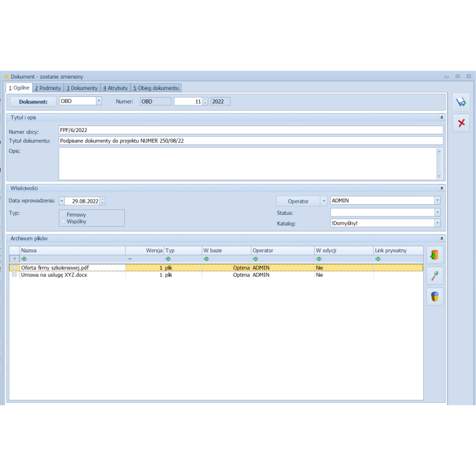Select the Firmowy radio option
The image size is (476, 476).
63,214
